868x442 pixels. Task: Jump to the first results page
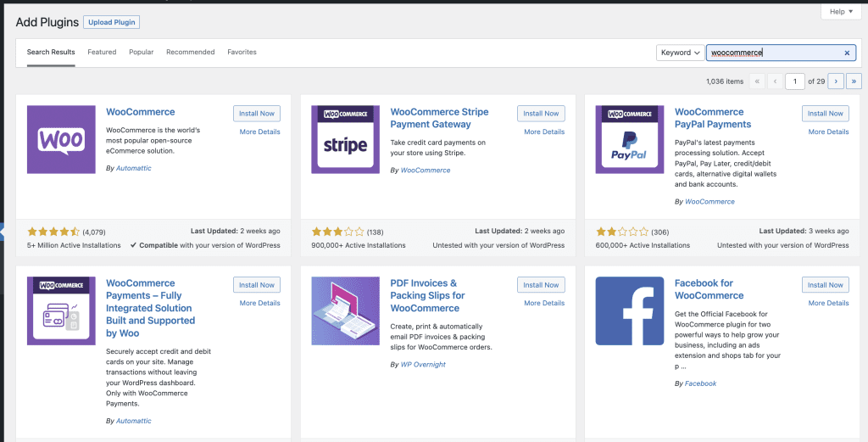[x=757, y=81]
